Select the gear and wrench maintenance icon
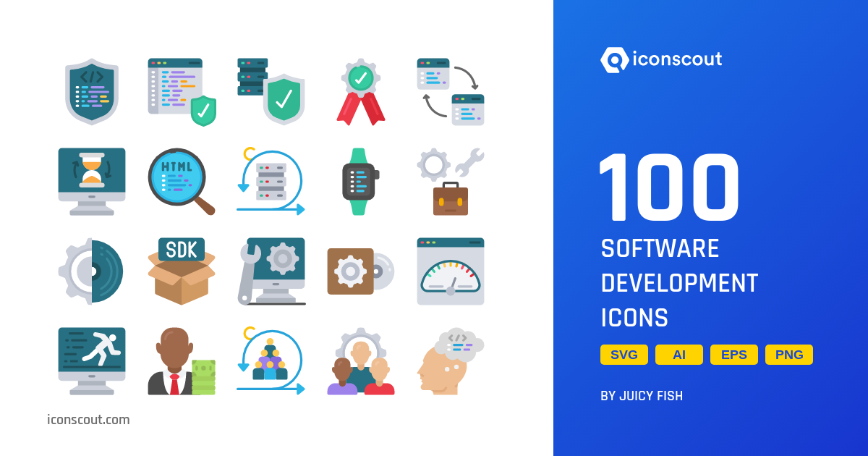 click(450, 181)
